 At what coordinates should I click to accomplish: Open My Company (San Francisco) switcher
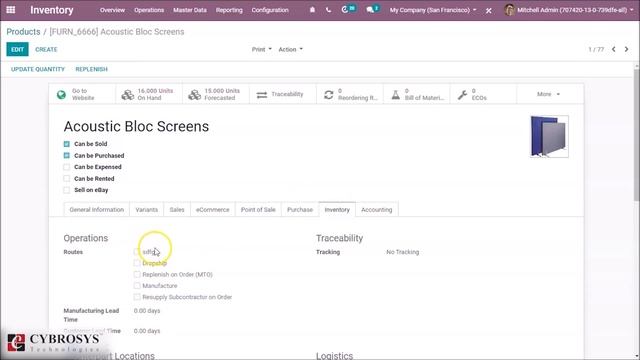point(433,10)
